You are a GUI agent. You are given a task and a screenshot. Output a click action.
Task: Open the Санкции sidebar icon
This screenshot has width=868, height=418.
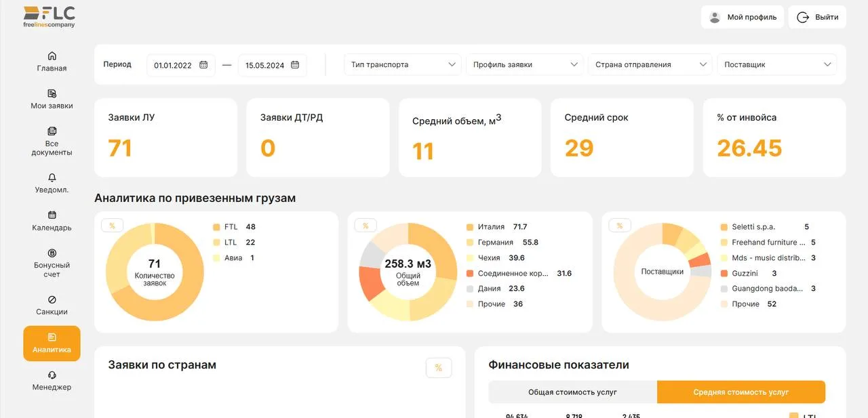pos(52,299)
